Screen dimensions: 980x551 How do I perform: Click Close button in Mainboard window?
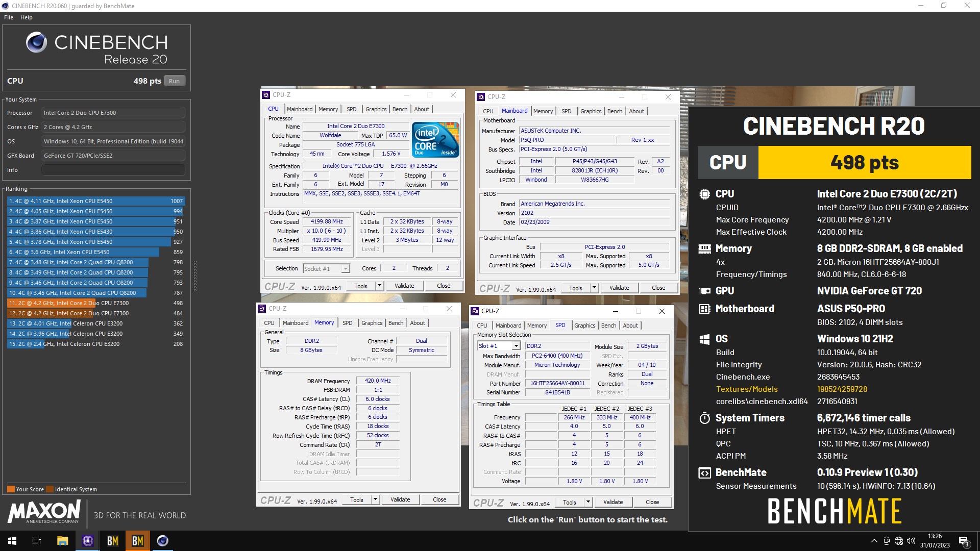tap(658, 288)
